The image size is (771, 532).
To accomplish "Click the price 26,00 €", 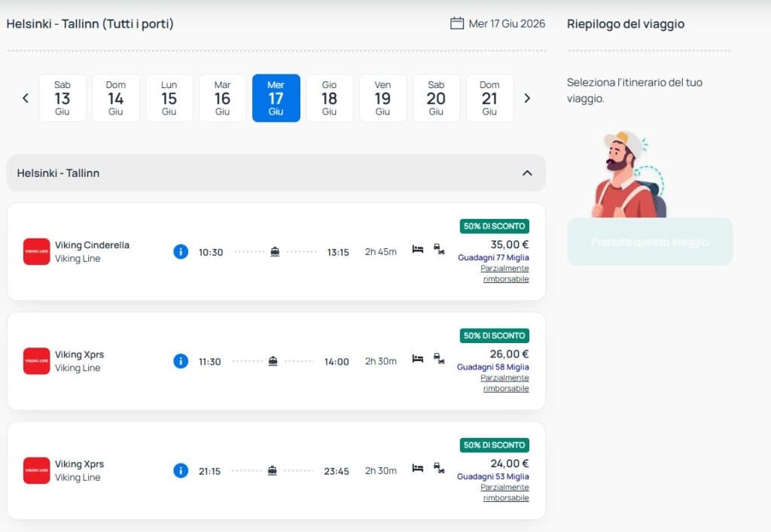I will (x=509, y=354).
